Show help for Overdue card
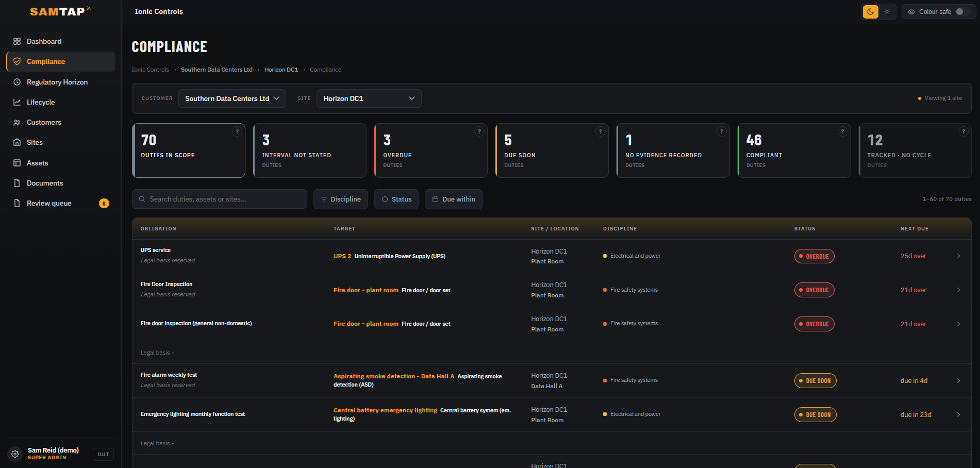This screenshot has height=468, width=980. 479,131
